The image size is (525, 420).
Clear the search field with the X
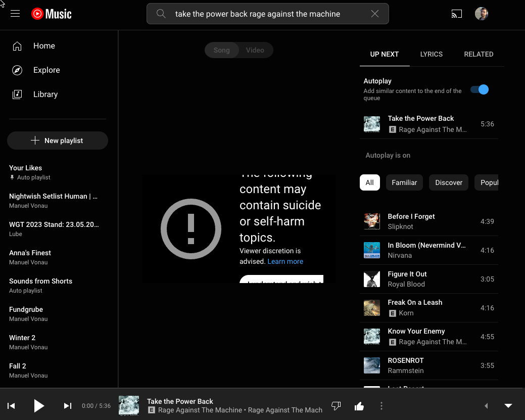coord(375,14)
